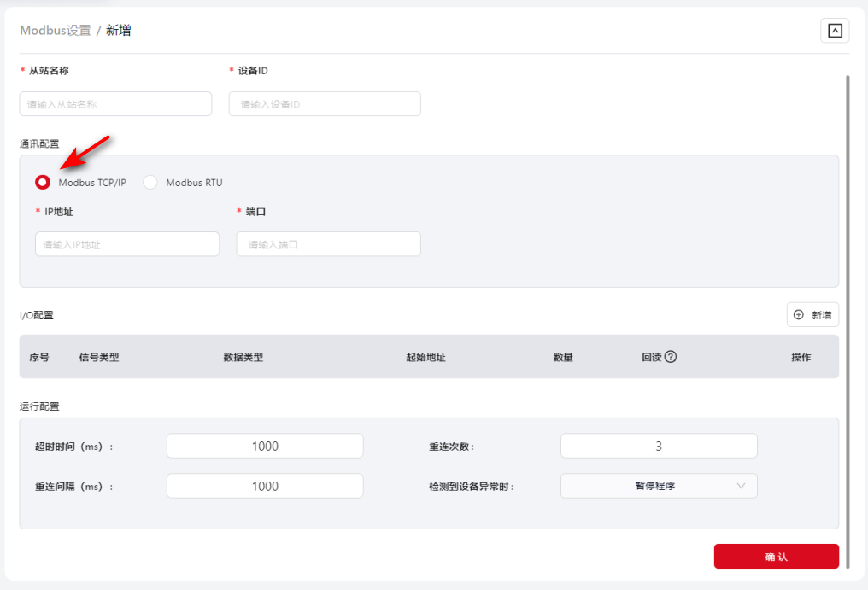
Task: Click the 超时时间 (ms) value field
Action: point(265,446)
